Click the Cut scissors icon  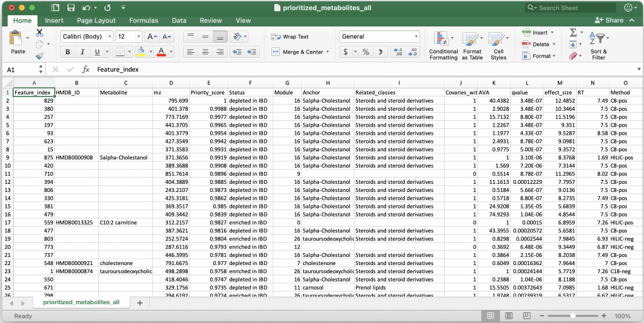pyautogui.click(x=40, y=33)
